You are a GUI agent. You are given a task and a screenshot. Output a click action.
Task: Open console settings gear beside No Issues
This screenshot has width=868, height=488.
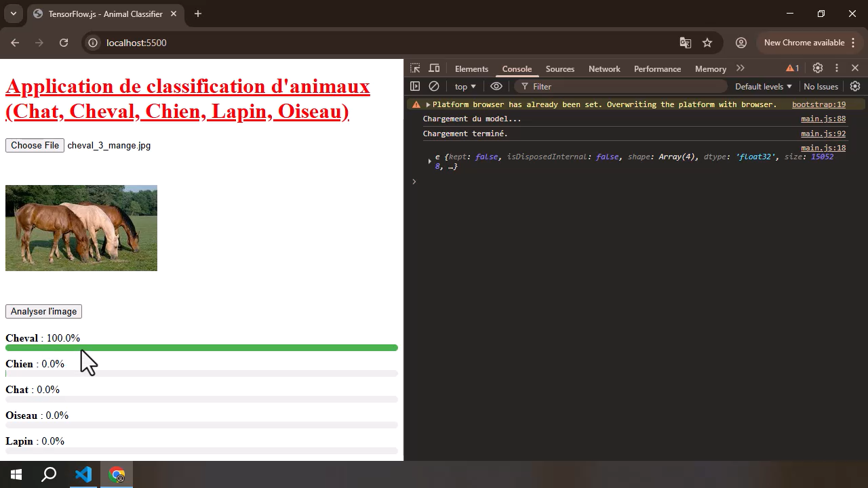pyautogui.click(x=855, y=87)
